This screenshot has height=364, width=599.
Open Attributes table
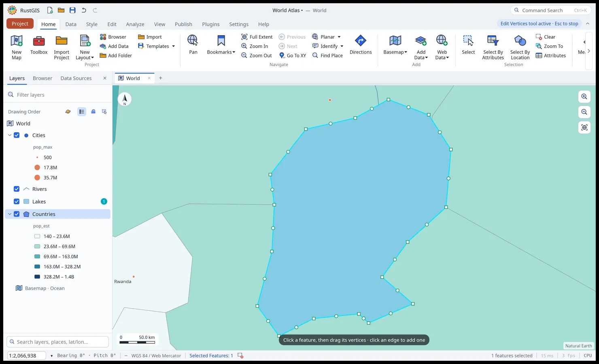click(550, 55)
